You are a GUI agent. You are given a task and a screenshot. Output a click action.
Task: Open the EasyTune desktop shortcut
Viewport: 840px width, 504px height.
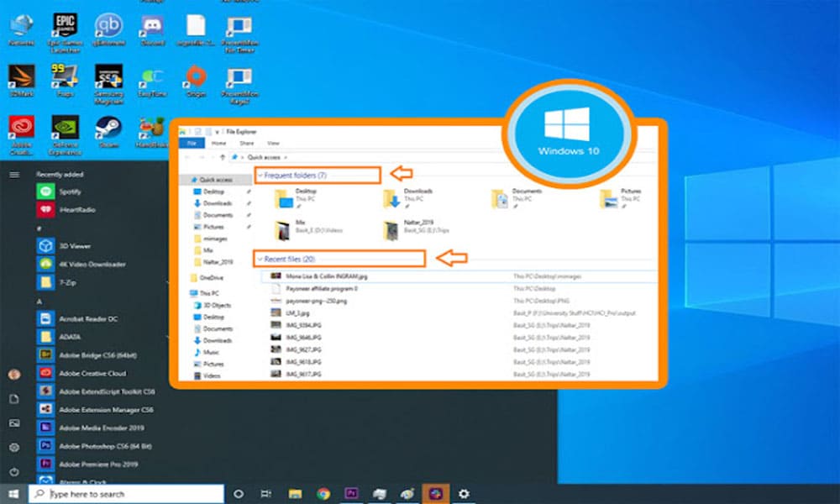coord(152,81)
